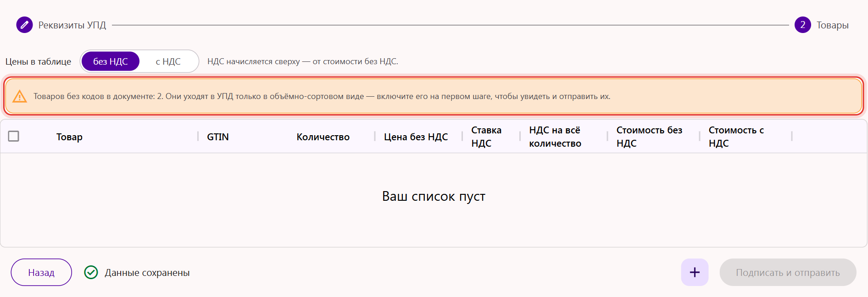Click the Ваш список пуст message
Screen dimensions: 868x297
pyautogui.click(x=434, y=196)
